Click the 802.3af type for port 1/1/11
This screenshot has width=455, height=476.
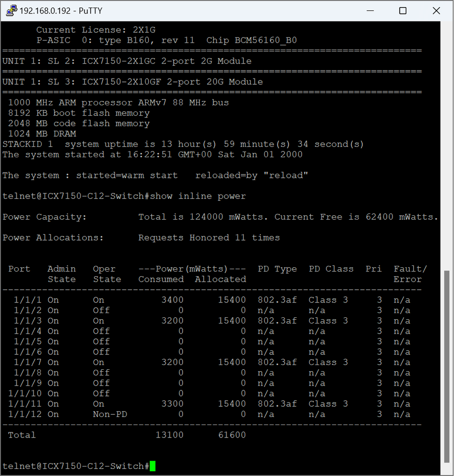coord(277,404)
